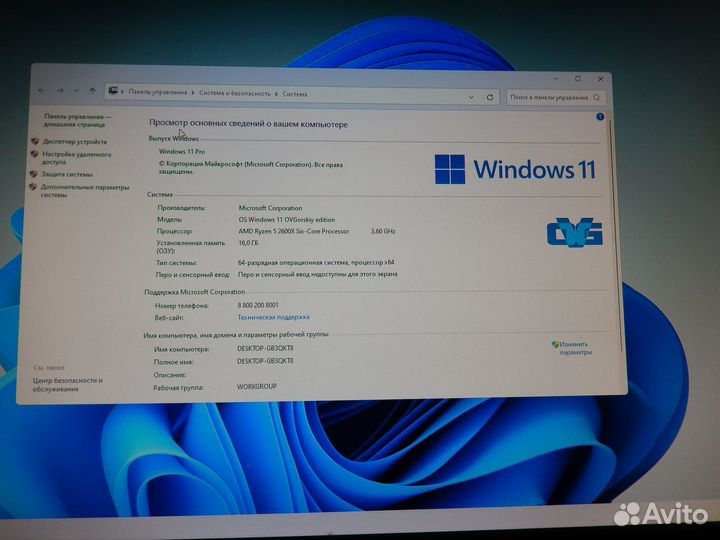Click phone number '8 800 200 8001'
This screenshot has width=720, height=540.
pos(258,305)
